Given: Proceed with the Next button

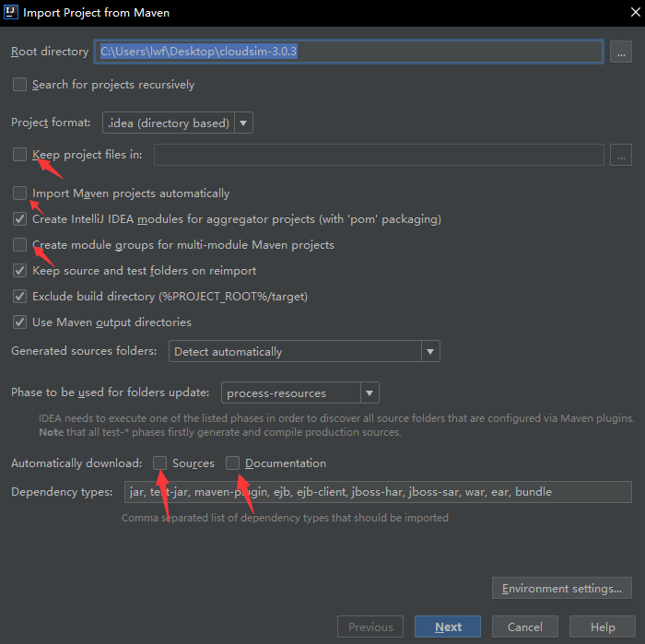Looking at the screenshot, I should 448,626.
